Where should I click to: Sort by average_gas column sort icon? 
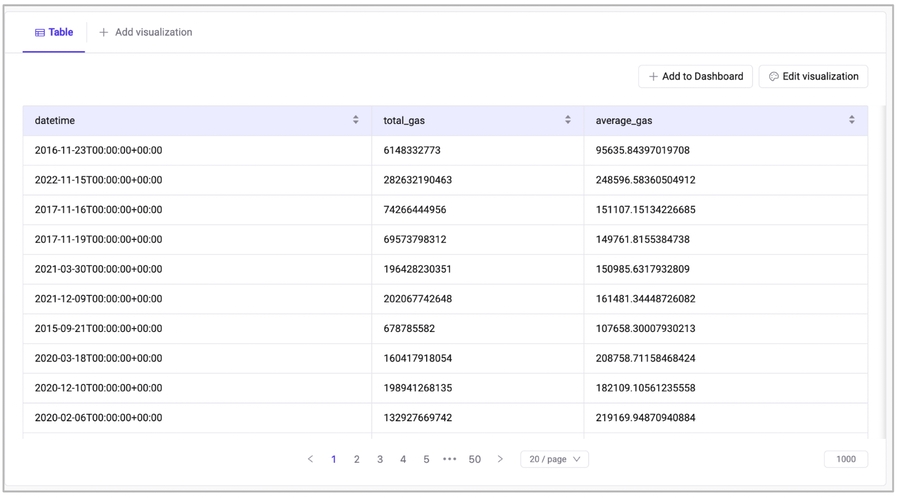tap(851, 120)
